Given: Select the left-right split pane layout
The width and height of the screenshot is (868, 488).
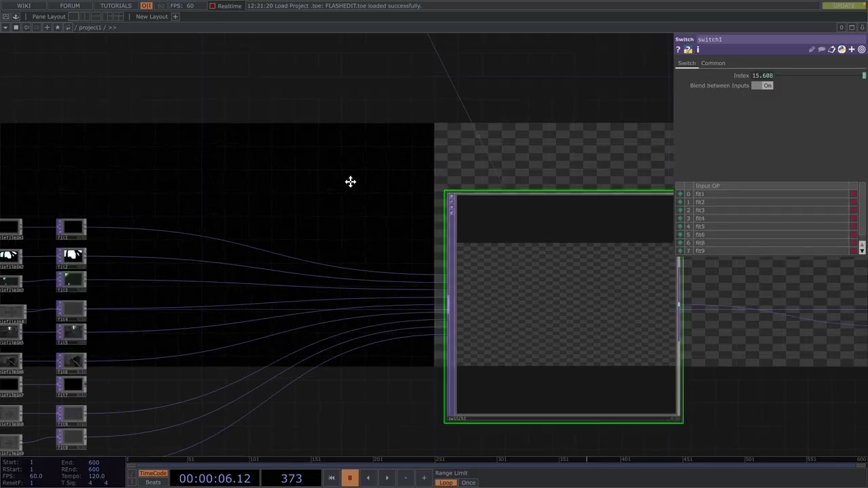Looking at the screenshot, I should coord(85,16).
